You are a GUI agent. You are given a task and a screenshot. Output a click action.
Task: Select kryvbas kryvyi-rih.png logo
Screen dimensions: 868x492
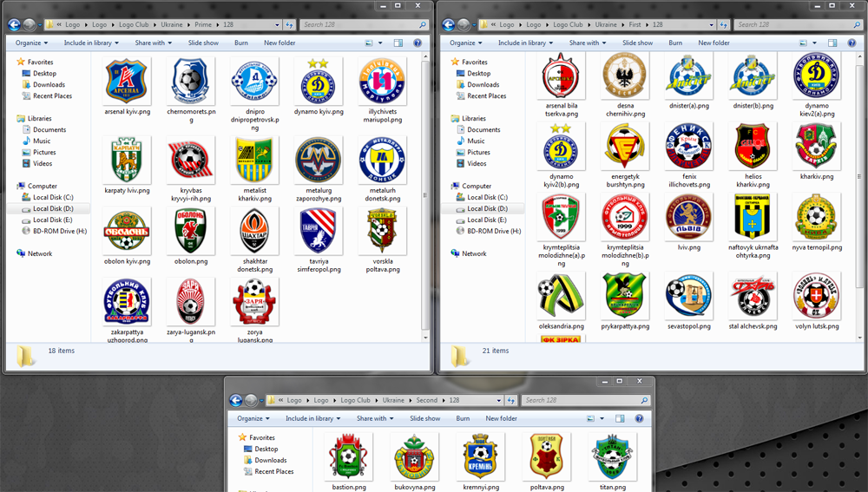tap(190, 161)
